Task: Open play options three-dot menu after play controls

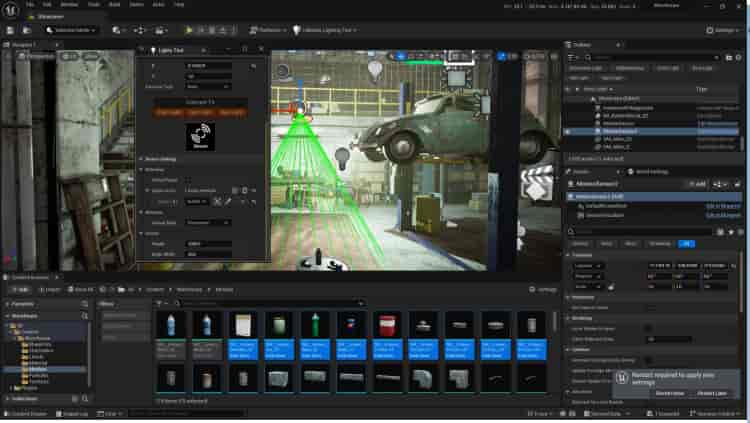Action: click(x=234, y=30)
